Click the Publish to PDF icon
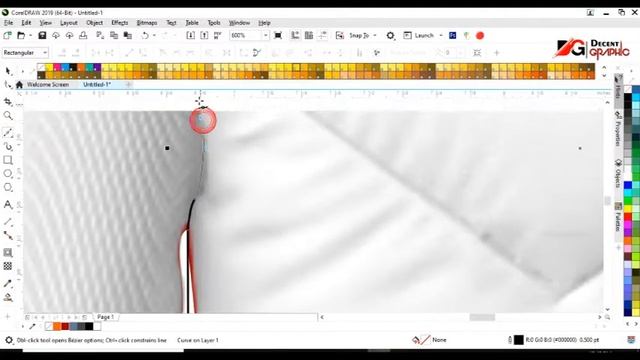Screen dimensions: 640x360 [x=218, y=36]
